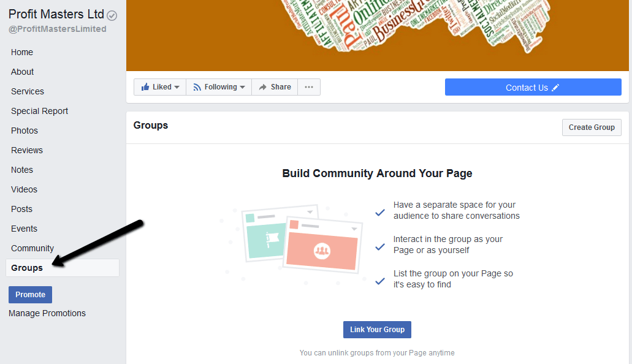Select the Groups sidebar item
Screen dimensions: 632x364
click(x=63, y=268)
